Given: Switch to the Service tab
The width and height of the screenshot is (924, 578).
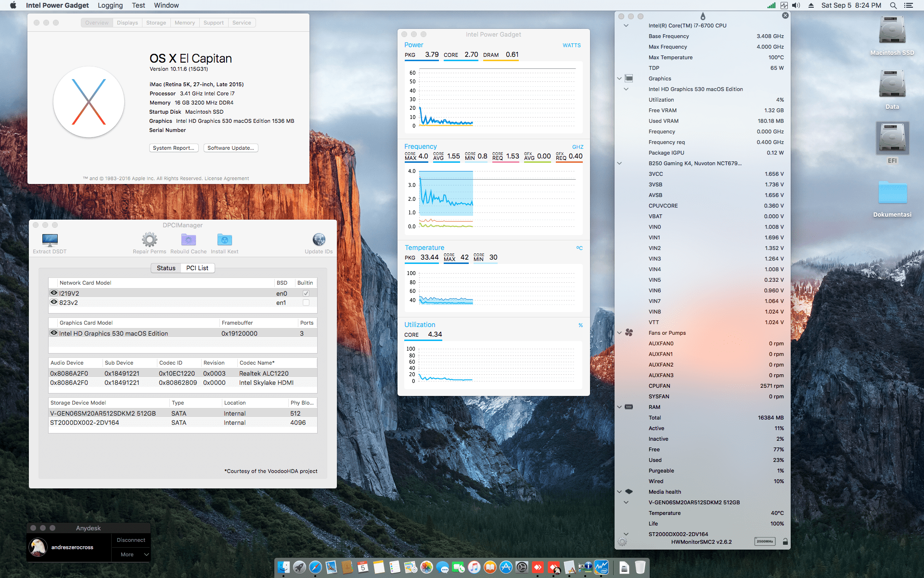Looking at the screenshot, I should click(242, 23).
